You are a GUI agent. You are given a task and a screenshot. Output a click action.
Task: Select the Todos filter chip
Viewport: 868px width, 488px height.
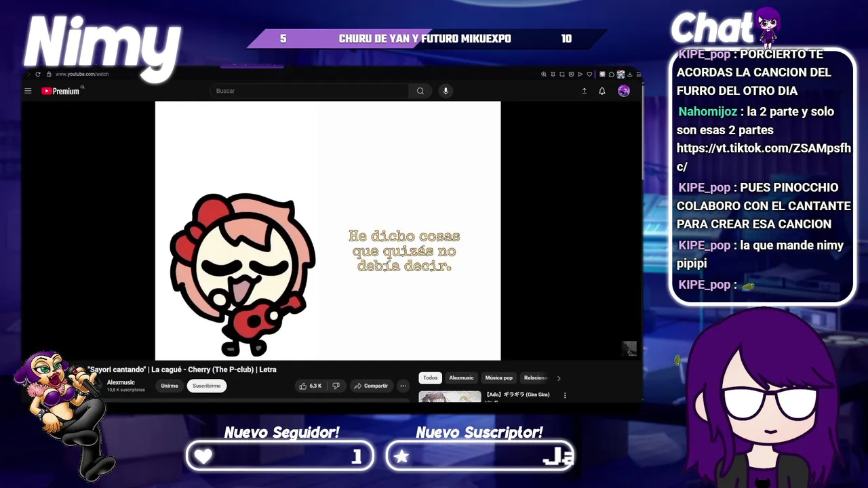431,378
